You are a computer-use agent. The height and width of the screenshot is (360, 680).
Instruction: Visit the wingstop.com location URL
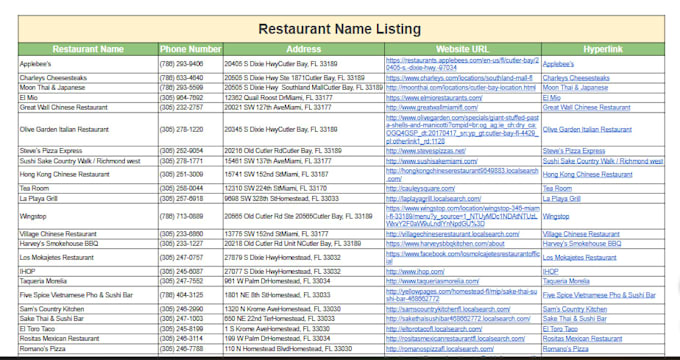[463, 216]
